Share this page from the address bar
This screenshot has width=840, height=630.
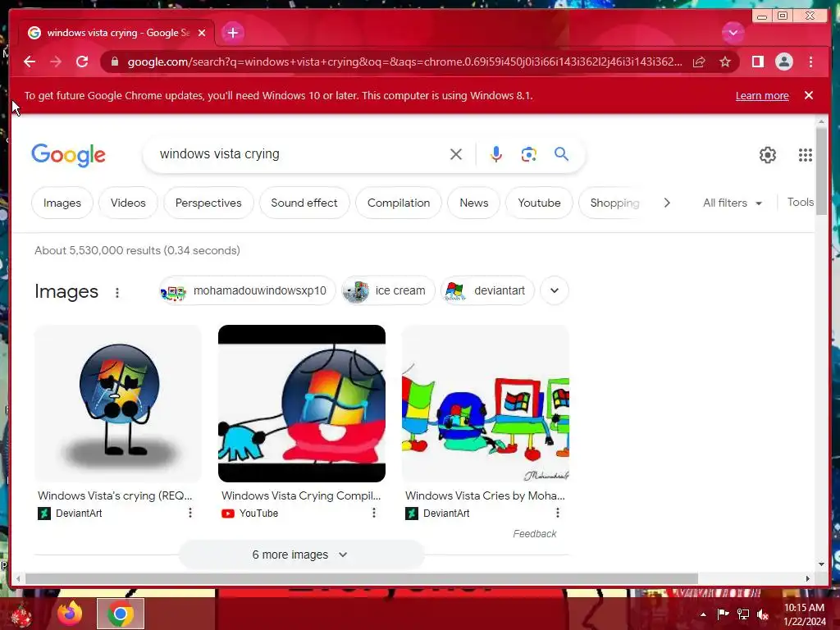point(699,62)
